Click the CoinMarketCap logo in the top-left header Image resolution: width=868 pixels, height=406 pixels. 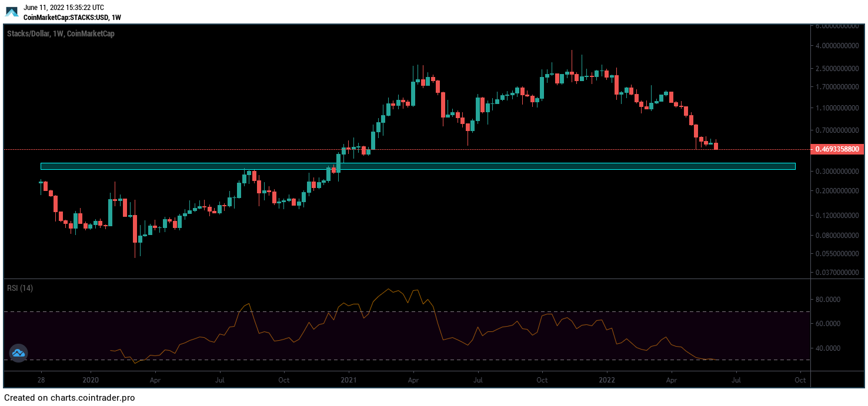point(12,12)
